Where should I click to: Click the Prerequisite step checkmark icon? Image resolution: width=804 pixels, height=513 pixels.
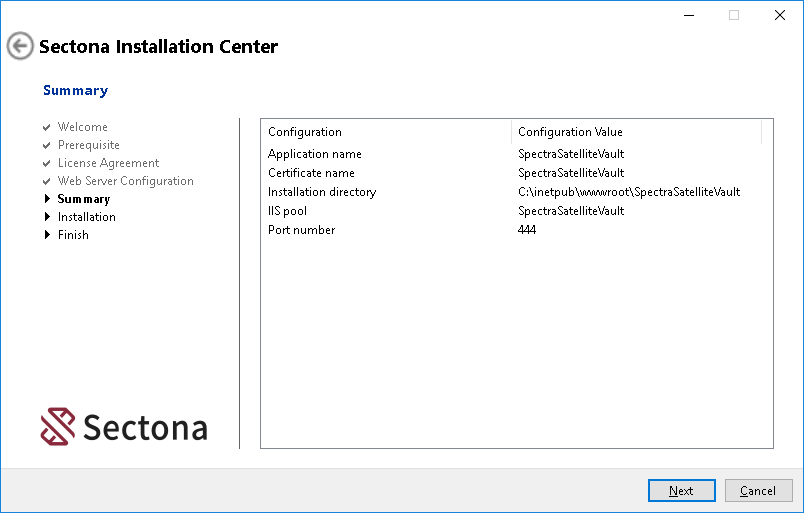click(x=47, y=145)
